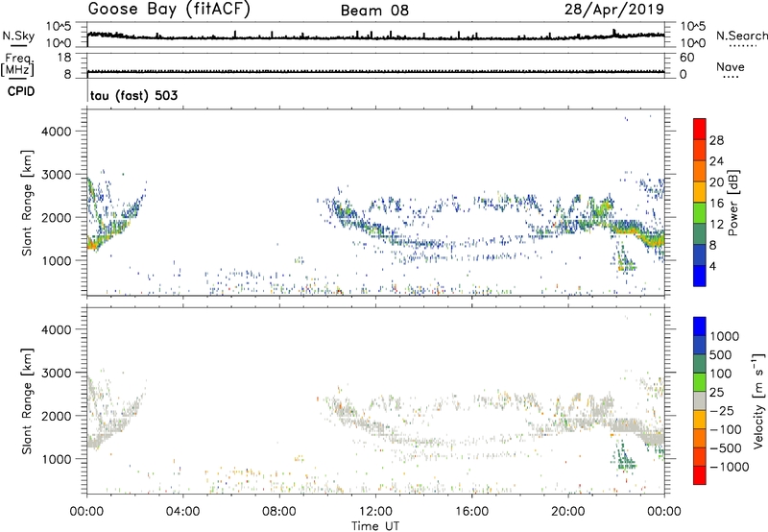Select the "Beam 08" heading
The image size is (768, 532).
tap(374, 11)
